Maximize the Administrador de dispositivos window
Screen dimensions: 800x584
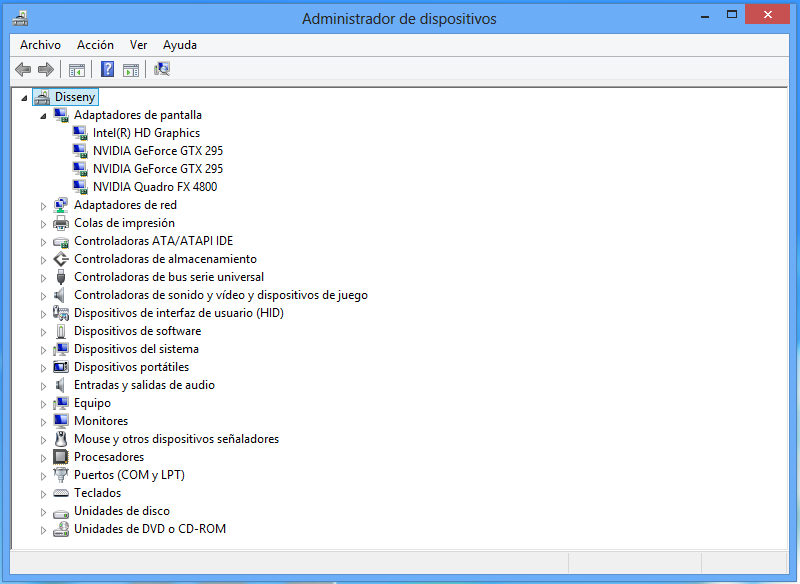[x=732, y=15]
